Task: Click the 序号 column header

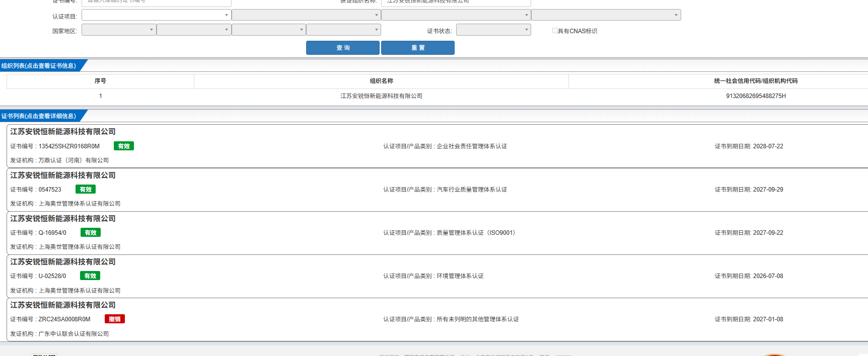Action: click(x=100, y=81)
